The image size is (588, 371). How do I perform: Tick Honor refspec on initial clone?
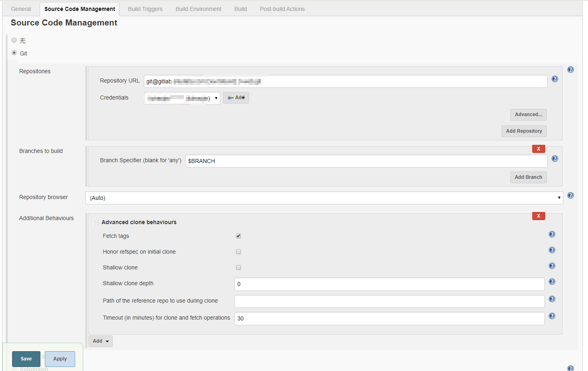click(238, 252)
